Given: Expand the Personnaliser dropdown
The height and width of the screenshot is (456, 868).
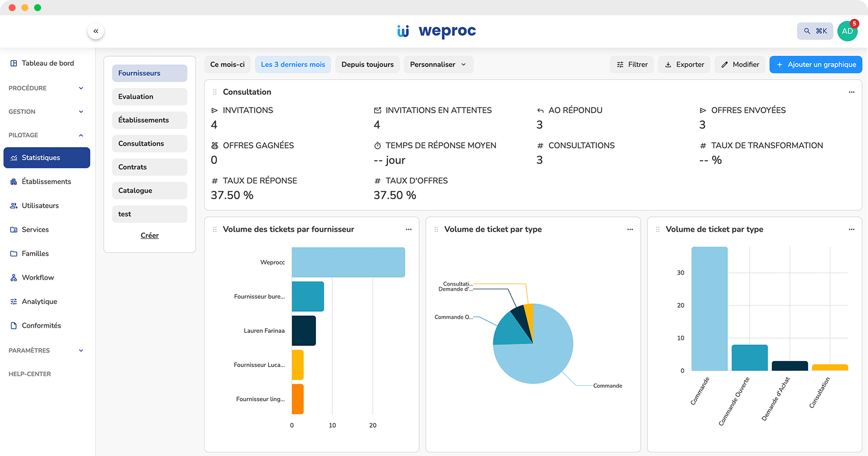Looking at the screenshot, I should coord(439,64).
